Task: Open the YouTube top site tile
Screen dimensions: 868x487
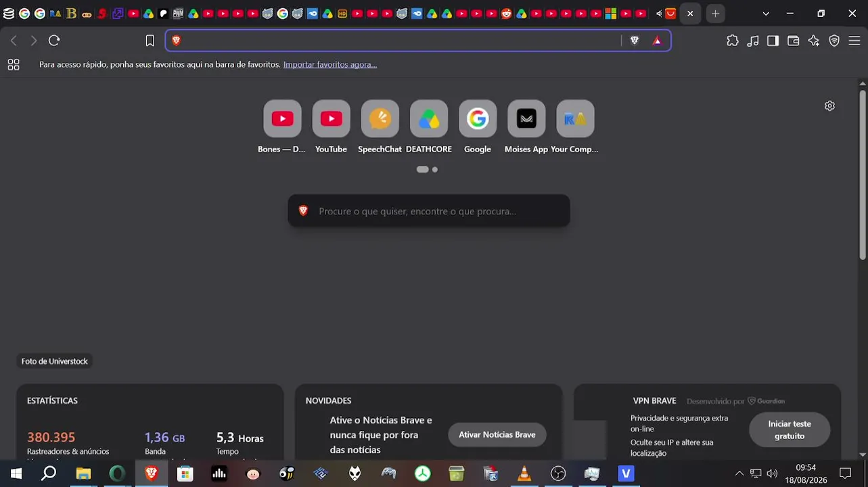Action: (331, 126)
